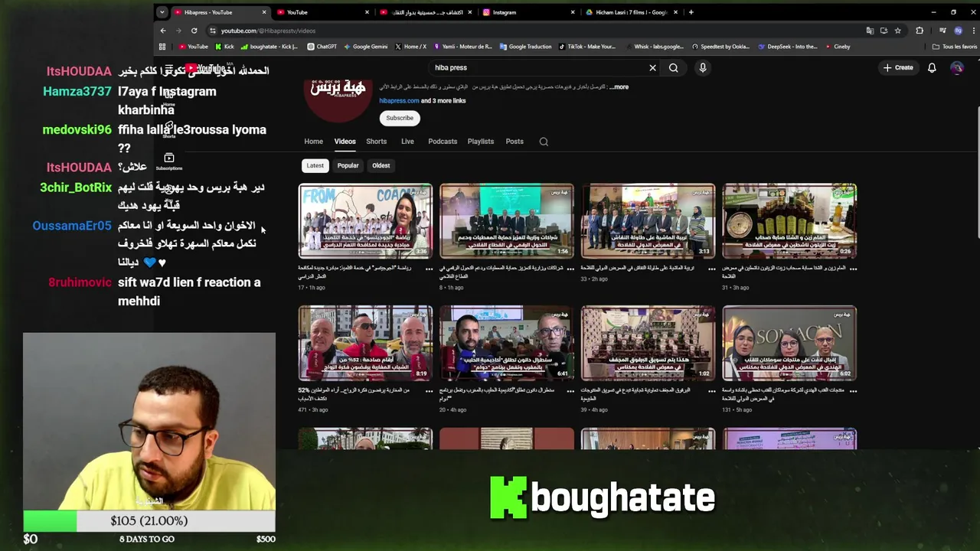Switch to the second YouTube browser tab

coord(322,12)
